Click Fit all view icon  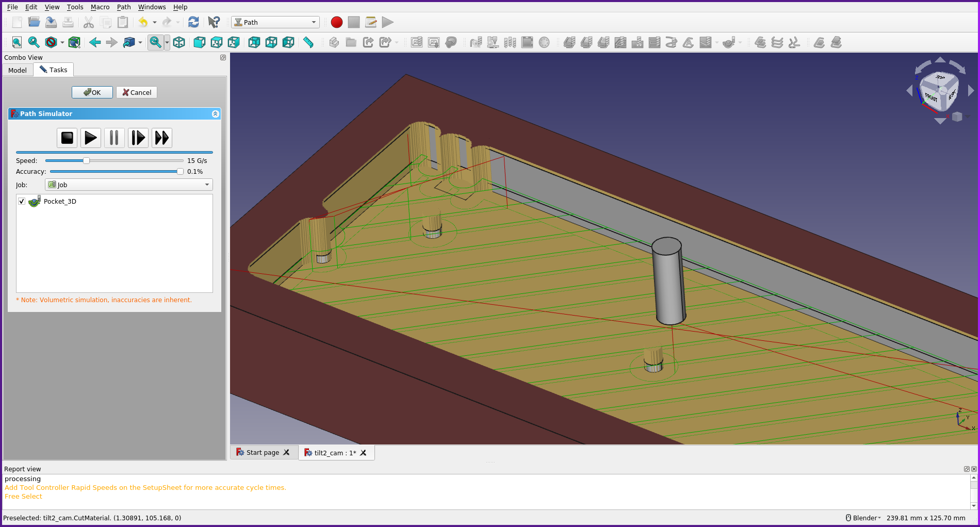[17, 42]
